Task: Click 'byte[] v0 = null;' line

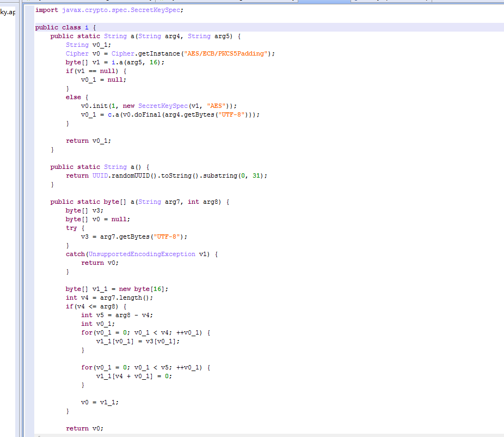Action: click(x=98, y=219)
